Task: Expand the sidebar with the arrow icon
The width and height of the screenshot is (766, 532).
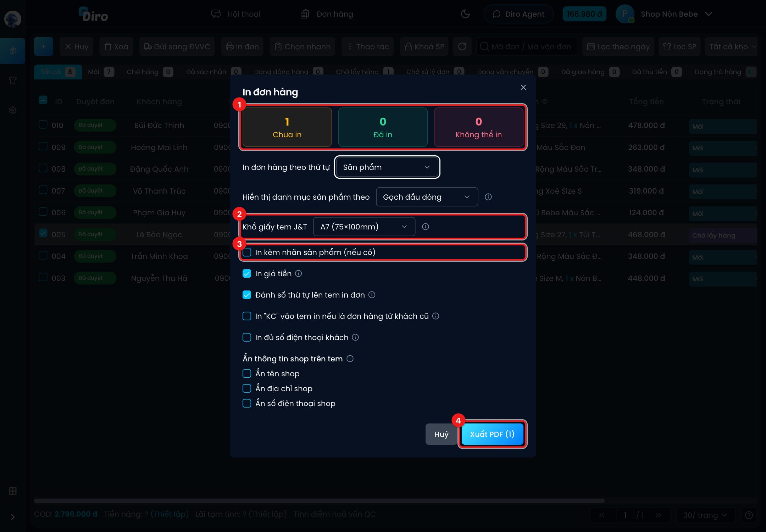Action: click(13, 517)
